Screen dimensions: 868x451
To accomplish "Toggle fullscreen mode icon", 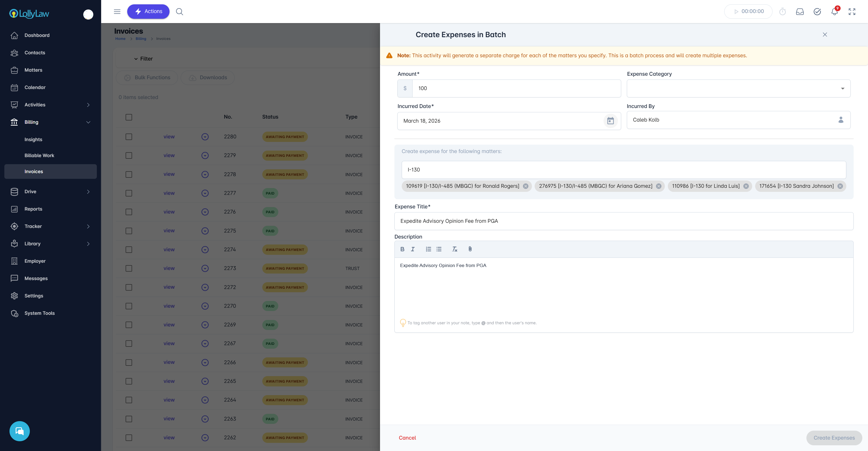I will tap(852, 12).
